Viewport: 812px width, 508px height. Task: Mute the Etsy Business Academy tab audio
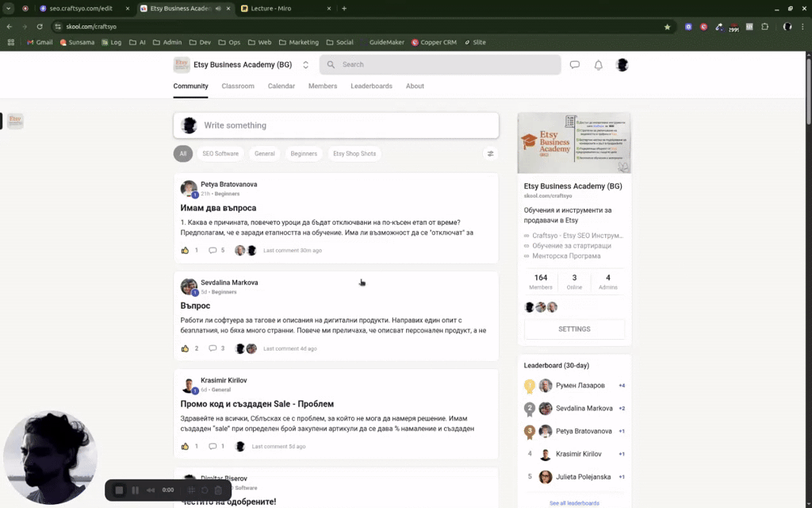click(218, 8)
